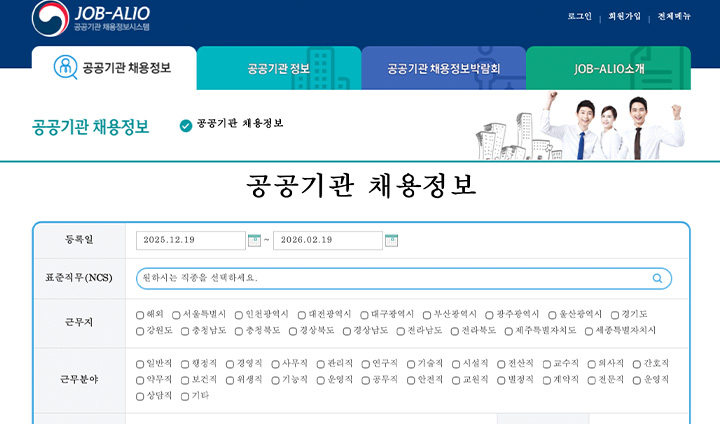Check the 제주특별자치도 box
The image size is (720, 424).
tap(508, 331)
